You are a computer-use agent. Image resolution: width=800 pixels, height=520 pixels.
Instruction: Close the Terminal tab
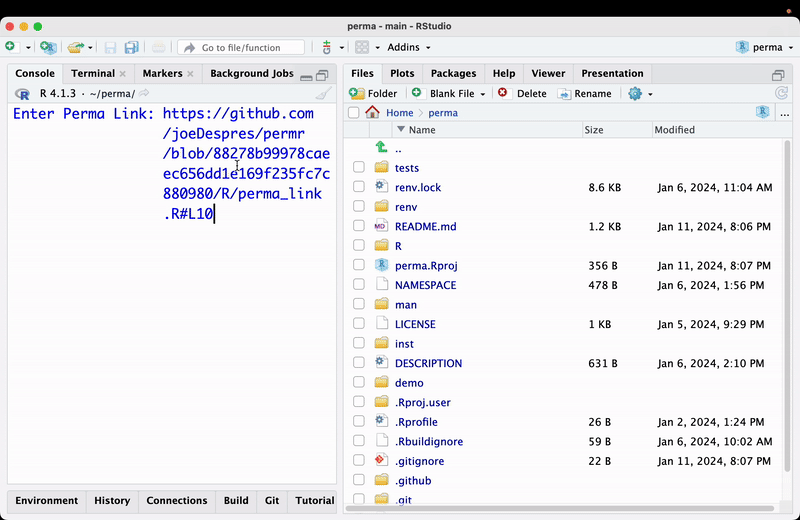tap(122, 74)
